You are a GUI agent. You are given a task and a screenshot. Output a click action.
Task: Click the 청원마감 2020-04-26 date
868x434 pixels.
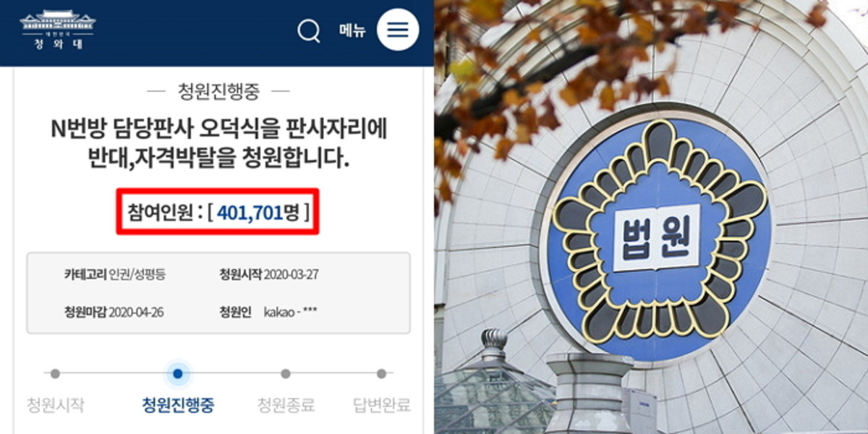pos(114,312)
